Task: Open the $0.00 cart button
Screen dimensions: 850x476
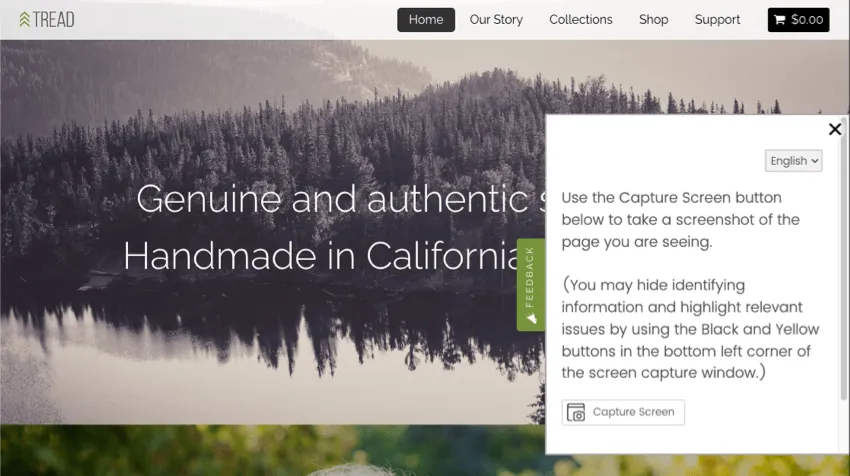Action: (799, 20)
